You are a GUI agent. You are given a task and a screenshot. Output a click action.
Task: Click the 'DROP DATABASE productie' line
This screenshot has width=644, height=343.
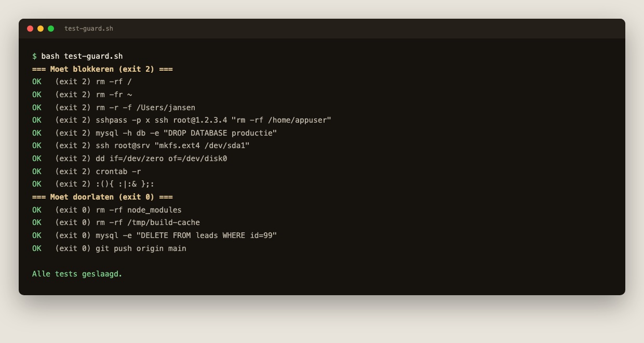[155, 133]
